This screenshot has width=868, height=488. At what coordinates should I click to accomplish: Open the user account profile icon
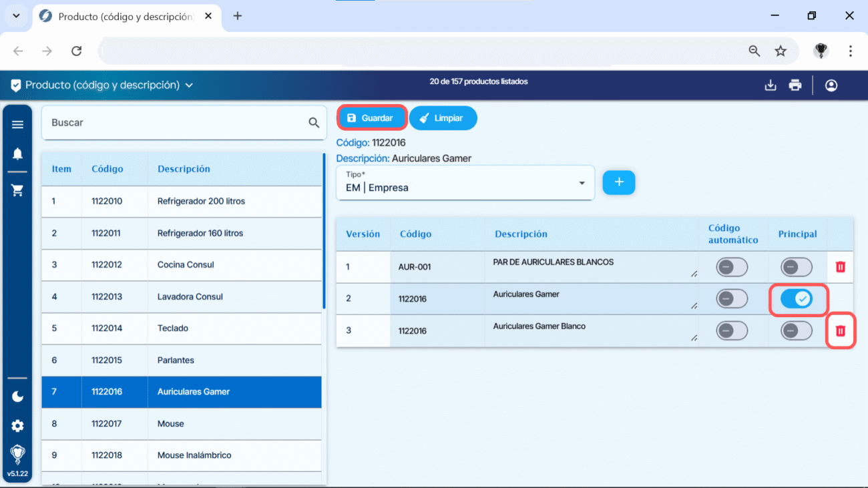831,85
